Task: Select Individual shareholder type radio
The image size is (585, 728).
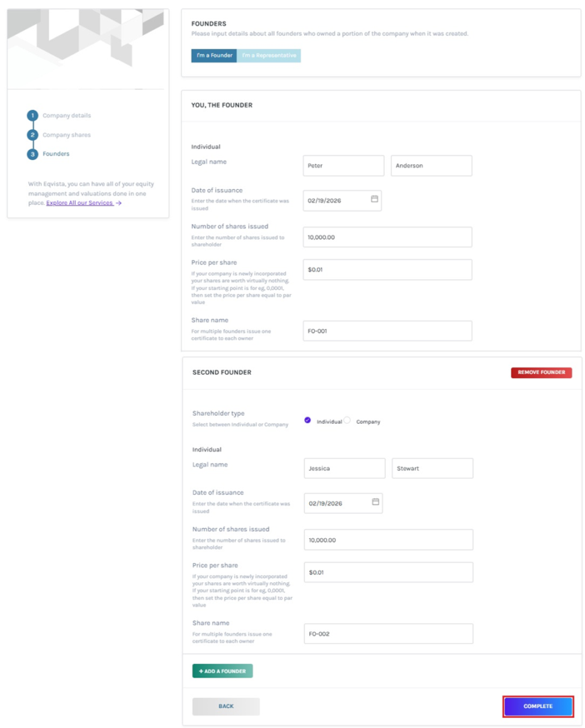Action: point(308,421)
